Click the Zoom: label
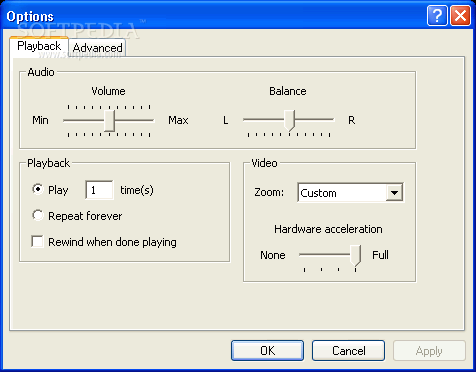 coord(269,192)
